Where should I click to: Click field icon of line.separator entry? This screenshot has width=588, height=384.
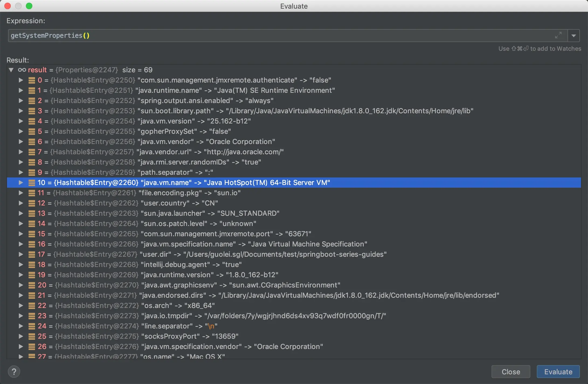(32, 326)
